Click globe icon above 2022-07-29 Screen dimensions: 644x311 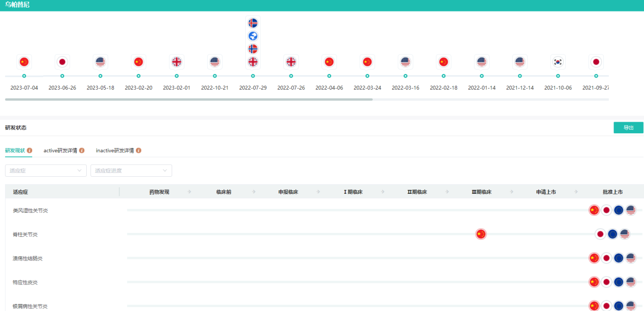253,36
